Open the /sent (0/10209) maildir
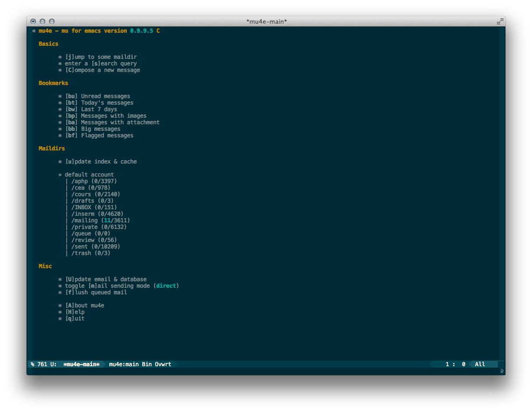The width and height of the screenshot is (532, 412). tap(96, 247)
